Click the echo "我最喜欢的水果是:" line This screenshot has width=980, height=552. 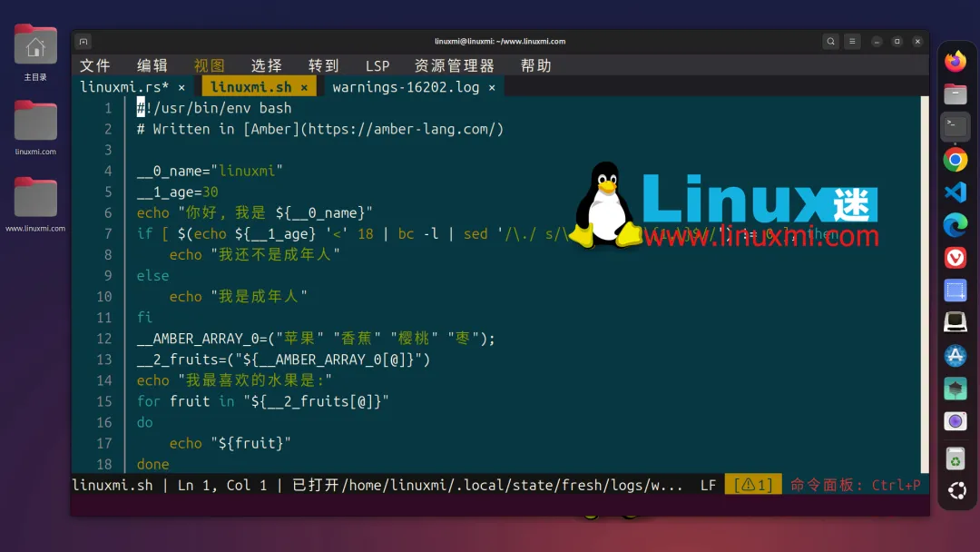pyautogui.click(x=234, y=380)
